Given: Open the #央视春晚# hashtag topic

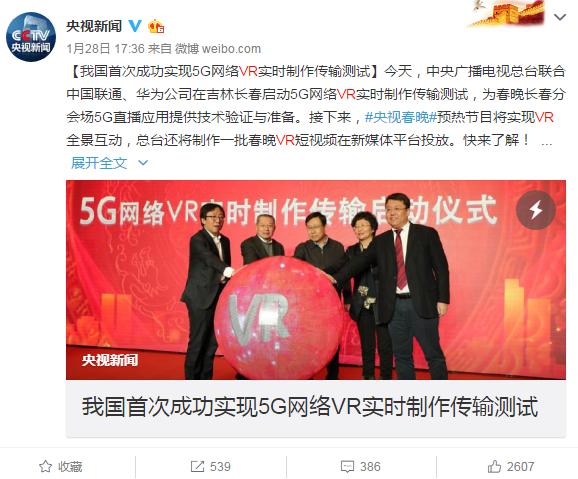Looking at the screenshot, I should [401, 117].
